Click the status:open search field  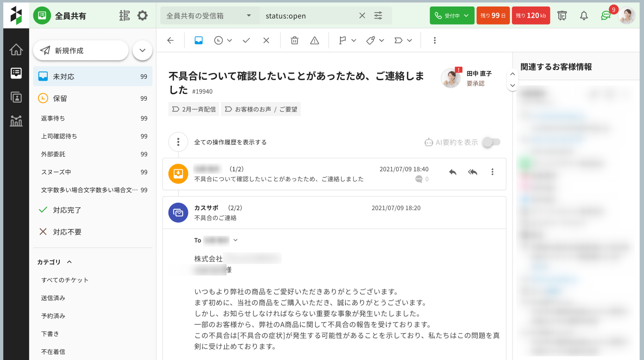(308, 15)
